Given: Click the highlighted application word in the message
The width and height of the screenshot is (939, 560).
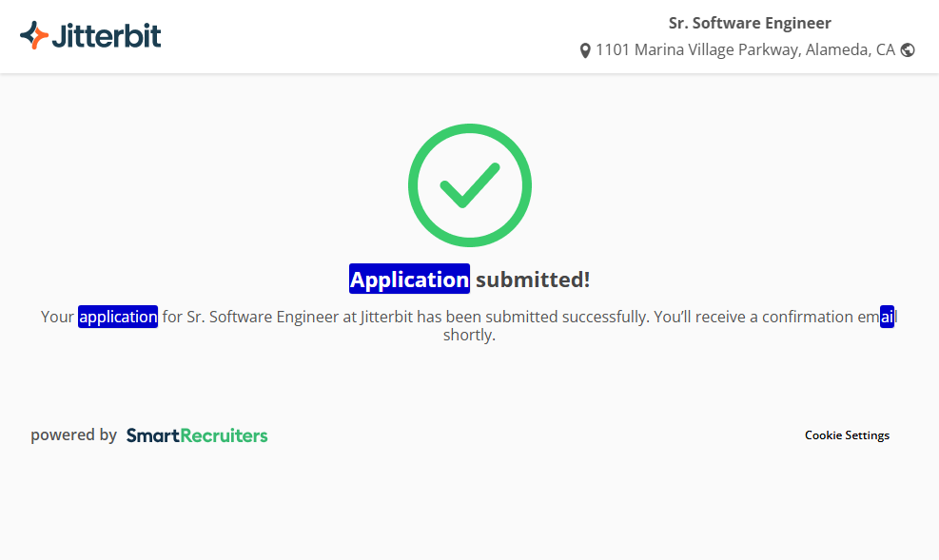Looking at the screenshot, I should coord(118,317).
